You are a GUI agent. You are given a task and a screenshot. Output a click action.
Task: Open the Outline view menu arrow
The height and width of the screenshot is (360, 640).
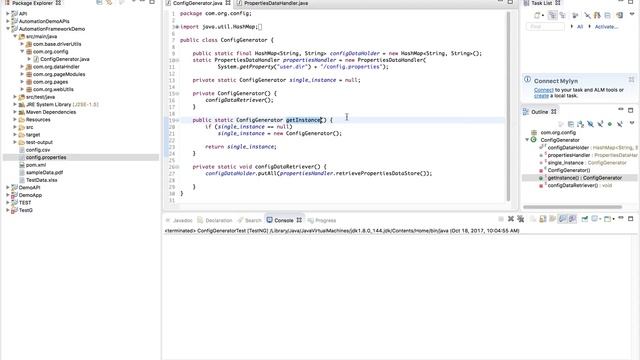632,123
